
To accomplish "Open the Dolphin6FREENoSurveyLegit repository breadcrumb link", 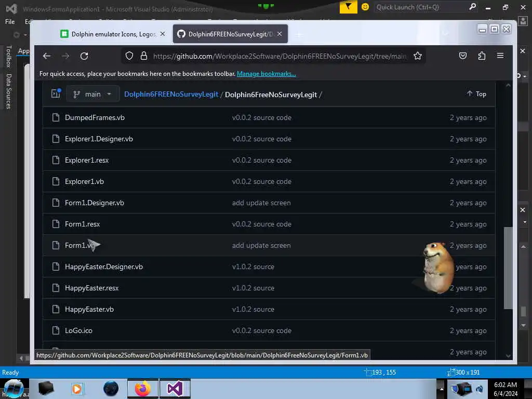I will point(171,95).
